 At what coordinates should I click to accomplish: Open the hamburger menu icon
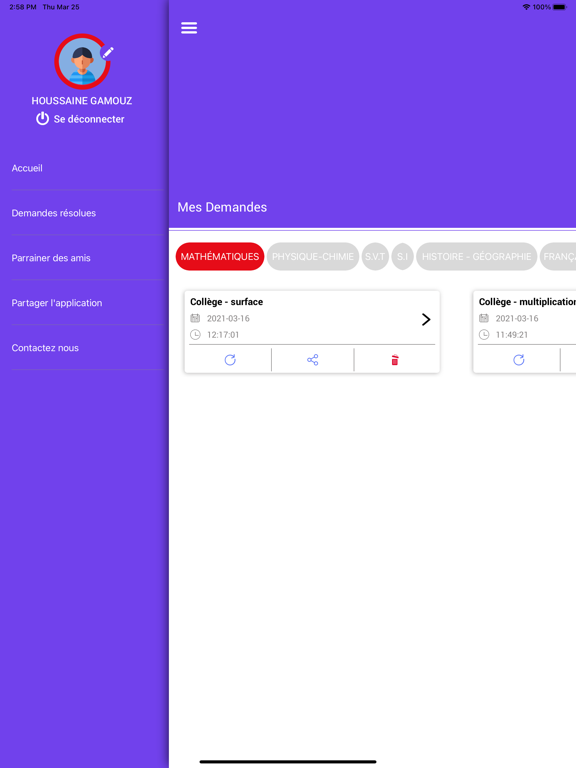(x=189, y=28)
